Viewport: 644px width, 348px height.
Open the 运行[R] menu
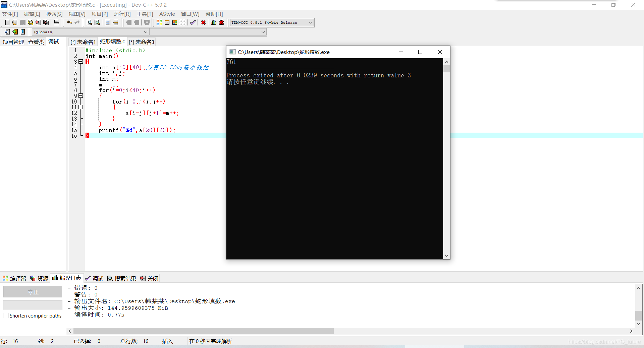[122, 14]
